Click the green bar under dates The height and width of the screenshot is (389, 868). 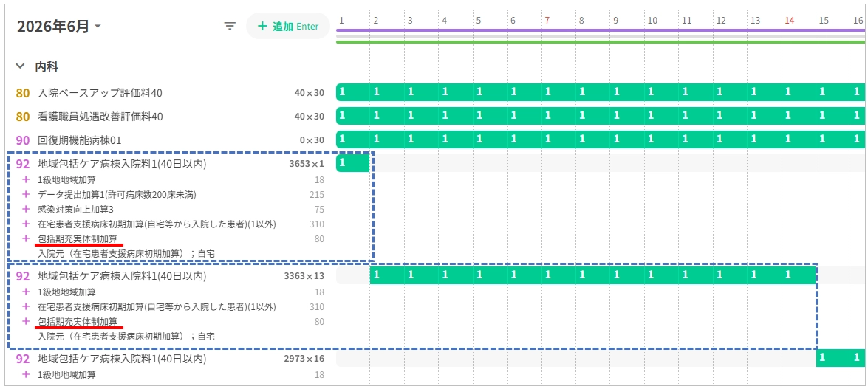click(601, 42)
